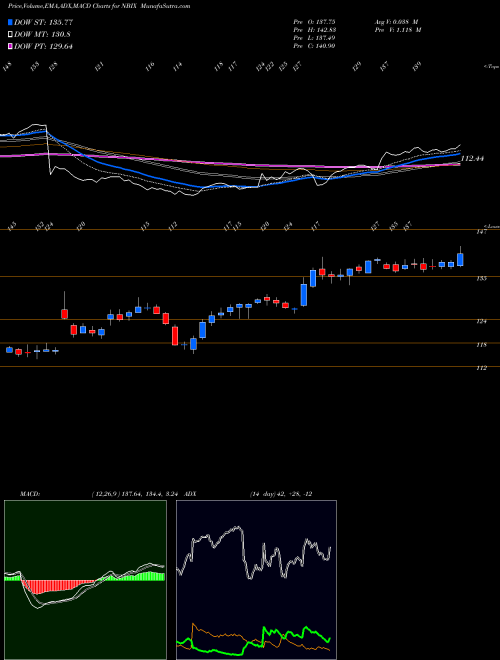The image size is (500, 660).
Task: Click the 112 price axis label
Action: [482, 368]
